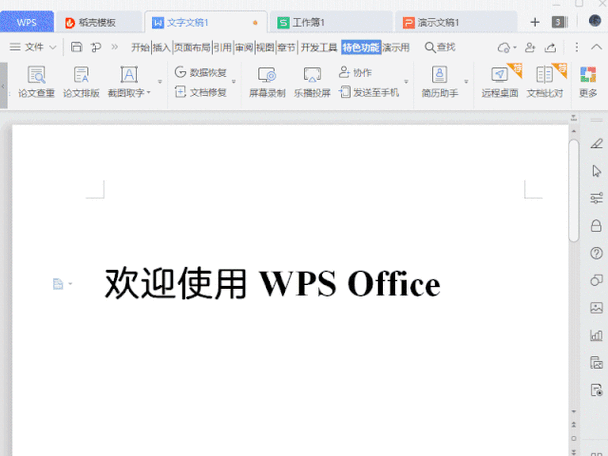Click the scroll down arrow

pyautogui.click(x=574, y=411)
